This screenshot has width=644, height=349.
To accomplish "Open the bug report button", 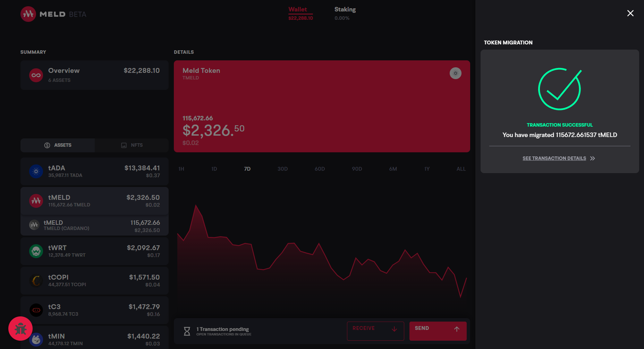I will click(20, 329).
